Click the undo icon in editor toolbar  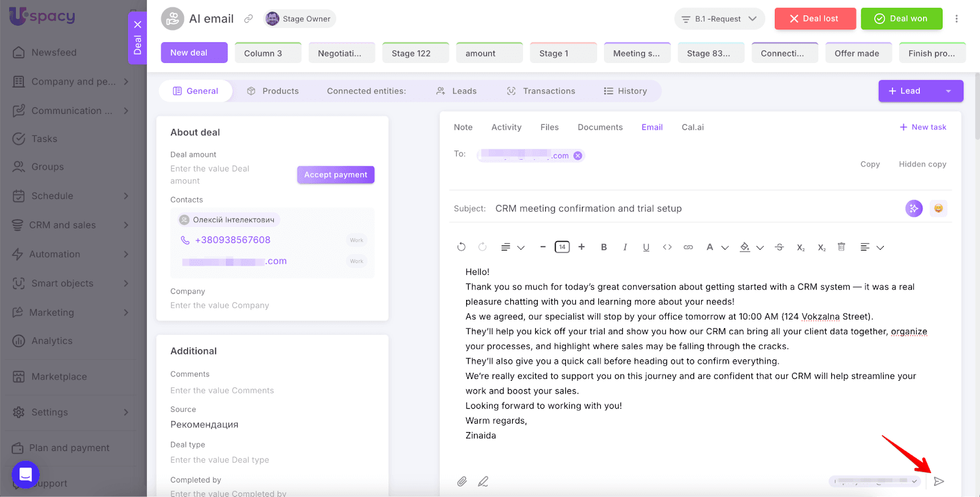461,247
